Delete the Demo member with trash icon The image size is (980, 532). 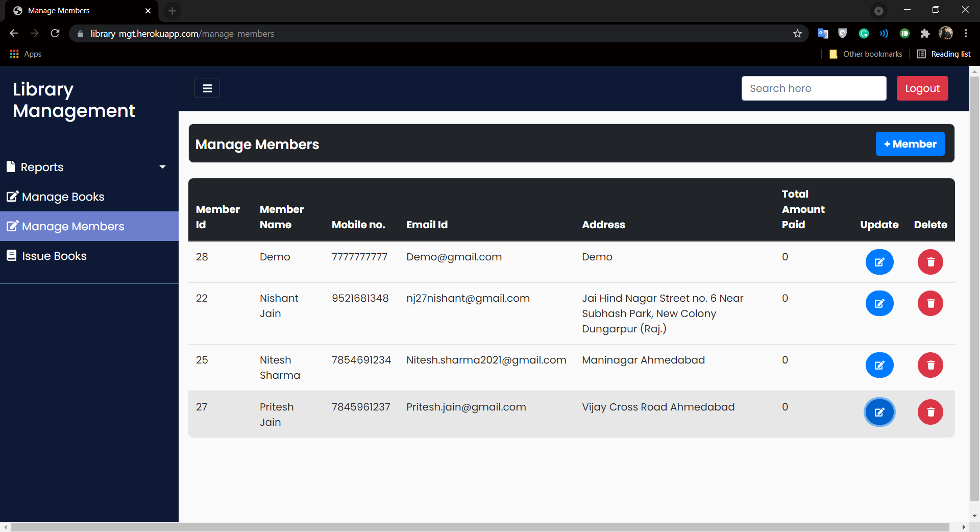[x=930, y=262]
